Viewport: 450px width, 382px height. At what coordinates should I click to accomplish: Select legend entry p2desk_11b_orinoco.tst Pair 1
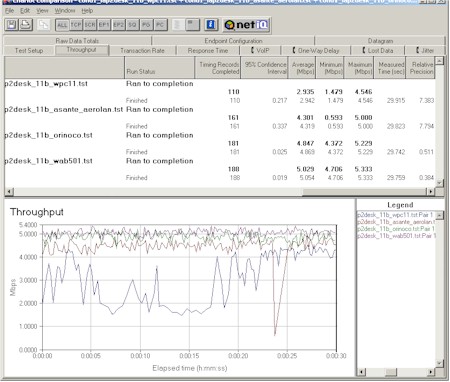(396, 229)
